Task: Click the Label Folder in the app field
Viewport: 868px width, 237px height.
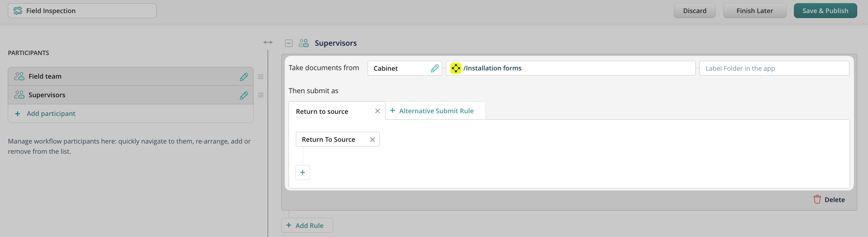Action: (x=774, y=68)
